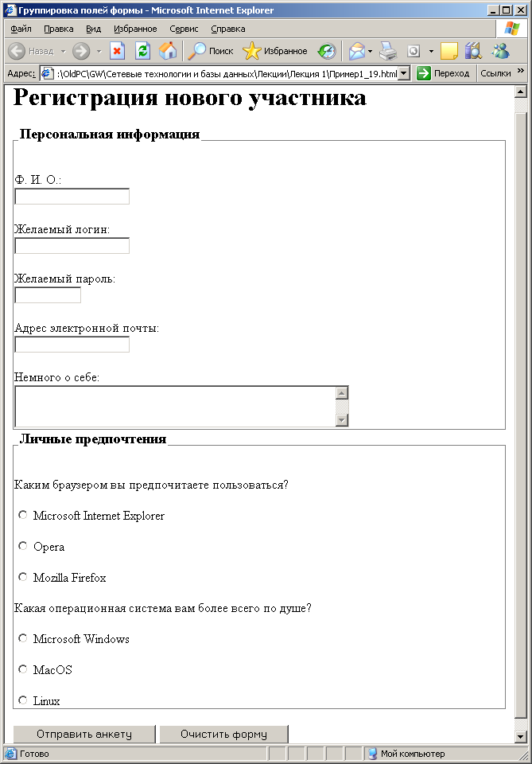Click the Stop loading toolbar icon
Viewport: 532px width, 764px height.
(x=118, y=51)
